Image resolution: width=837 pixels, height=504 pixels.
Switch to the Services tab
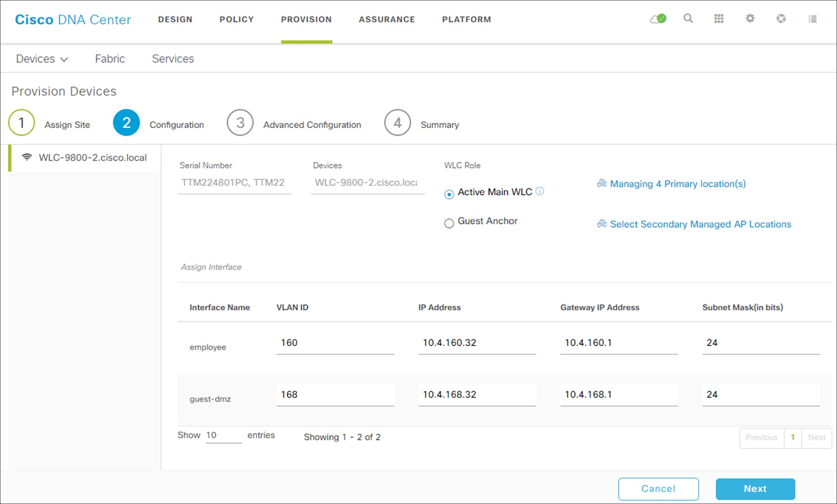pos(173,59)
